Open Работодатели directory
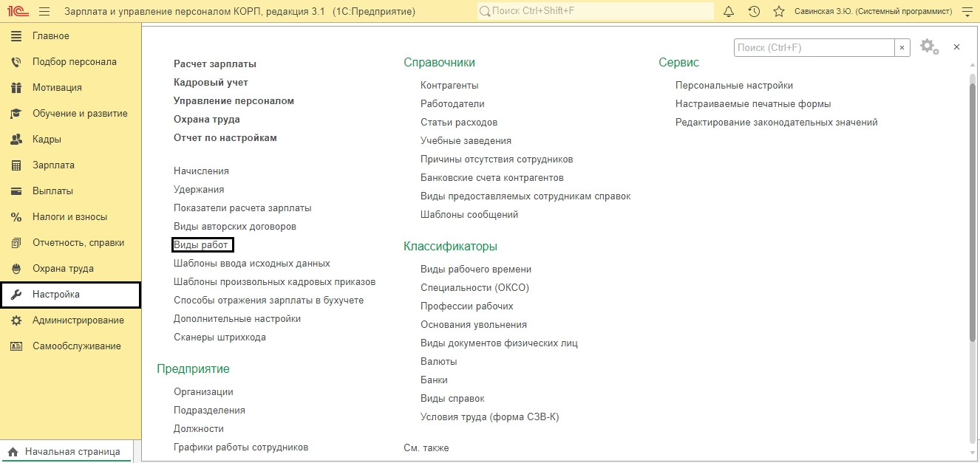Screen dimensions: 980x463 [x=452, y=104]
